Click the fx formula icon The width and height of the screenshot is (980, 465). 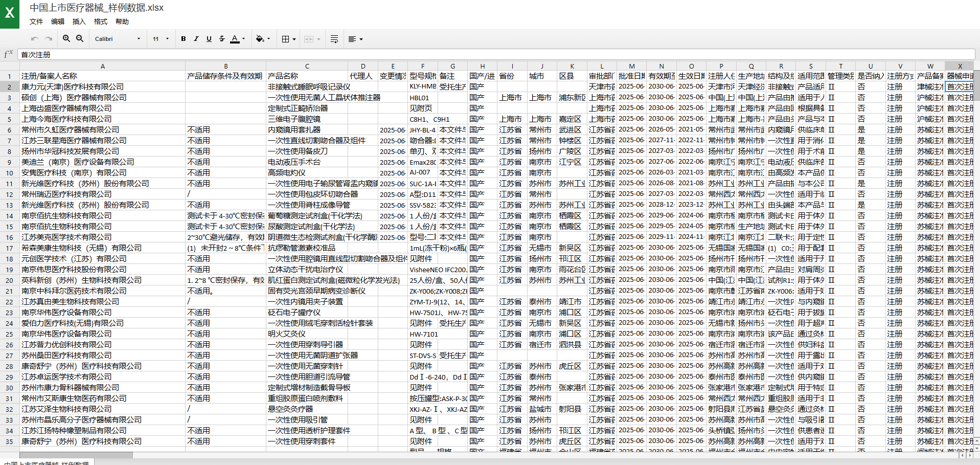[x=8, y=54]
